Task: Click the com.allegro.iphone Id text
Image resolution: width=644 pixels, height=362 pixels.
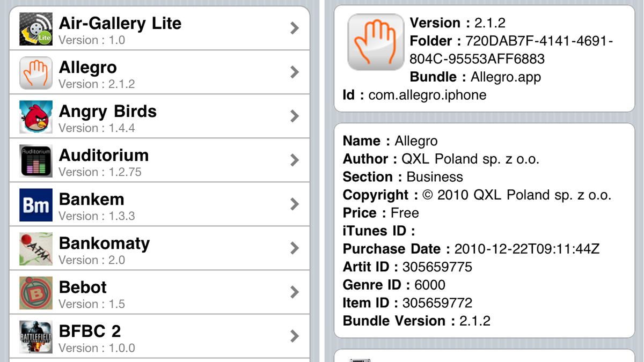Action: click(427, 95)
